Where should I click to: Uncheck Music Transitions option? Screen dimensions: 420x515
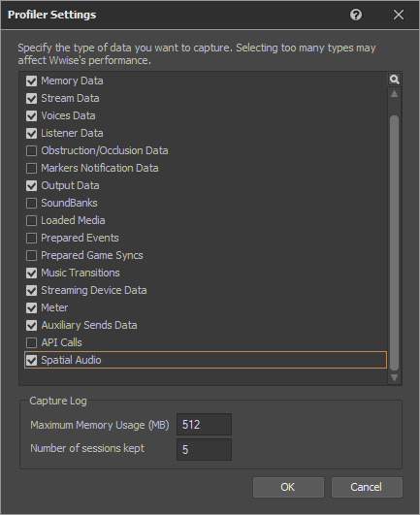[x=32, y=273]
